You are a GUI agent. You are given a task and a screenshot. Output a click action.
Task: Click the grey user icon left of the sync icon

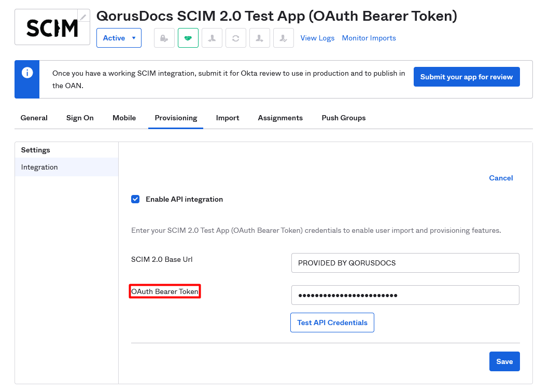click(212, 38)
